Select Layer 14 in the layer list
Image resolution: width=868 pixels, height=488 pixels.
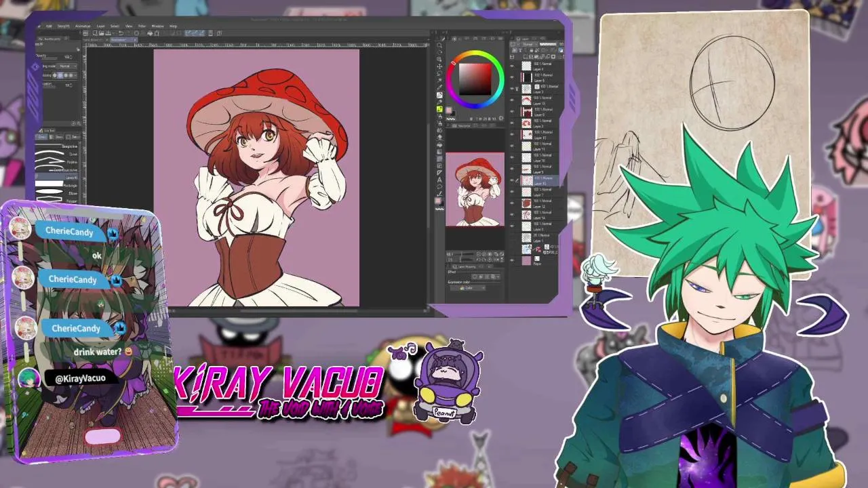(538, 215)
